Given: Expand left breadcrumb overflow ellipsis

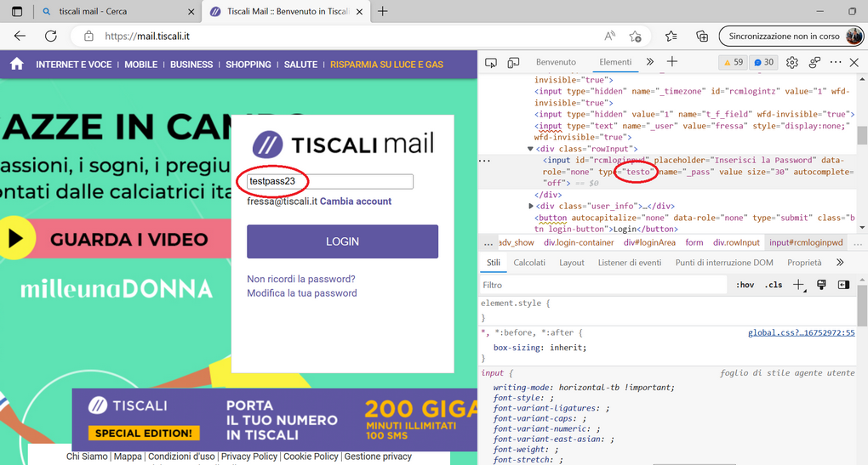Looking at the screenshot, I should pos(488,243).
